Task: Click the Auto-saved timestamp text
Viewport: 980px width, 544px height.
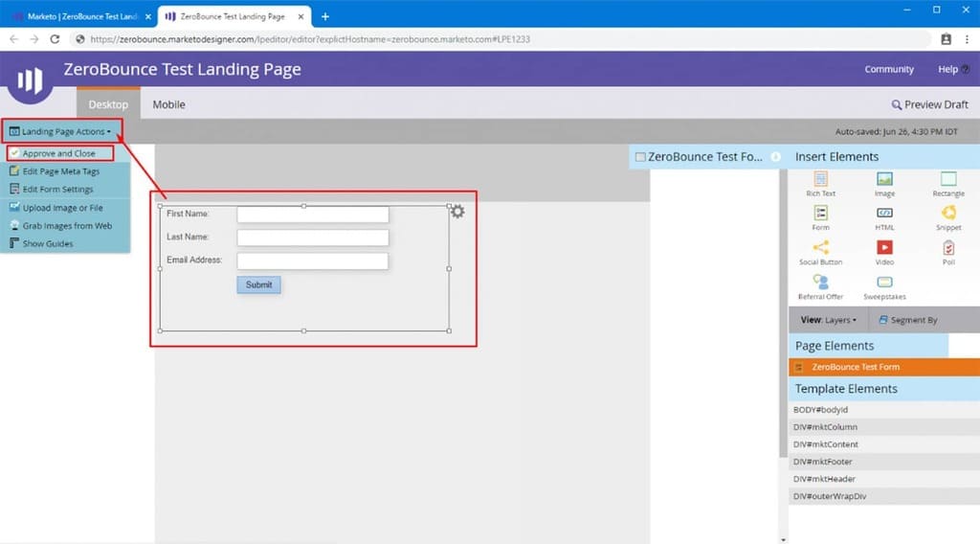Action: (896, 132)
